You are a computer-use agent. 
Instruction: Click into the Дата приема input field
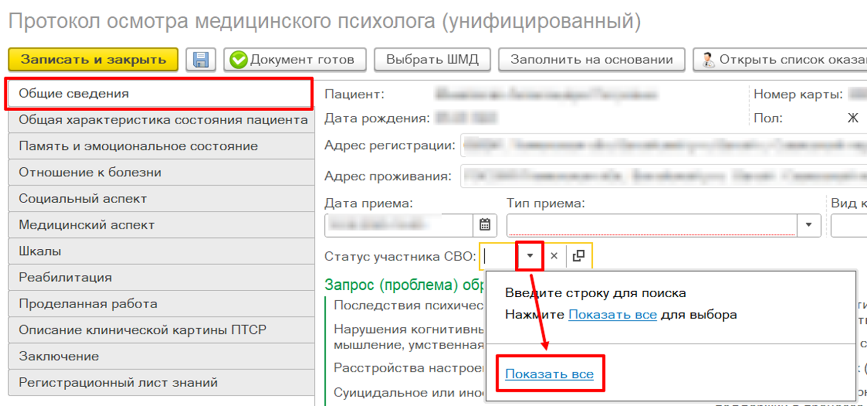[x=398, y=225]
